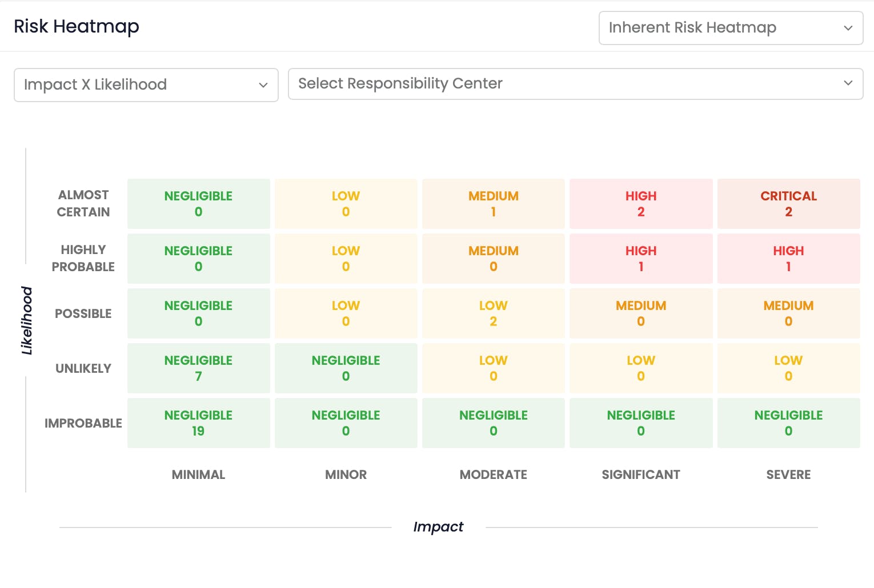Select the Almost Certain Minimal Negligible cell

(x=198, y=204)
